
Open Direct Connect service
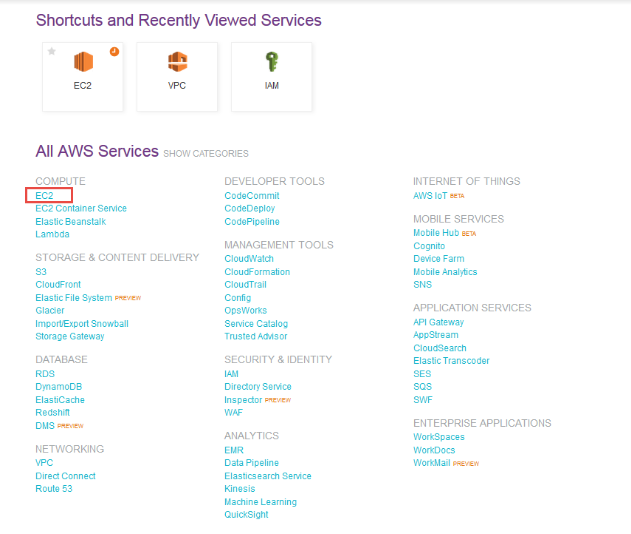(x=66, y=476)
